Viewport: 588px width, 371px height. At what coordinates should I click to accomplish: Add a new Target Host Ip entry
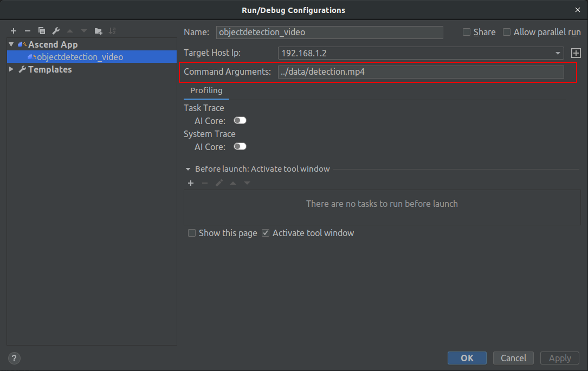[x=576, y=53]
